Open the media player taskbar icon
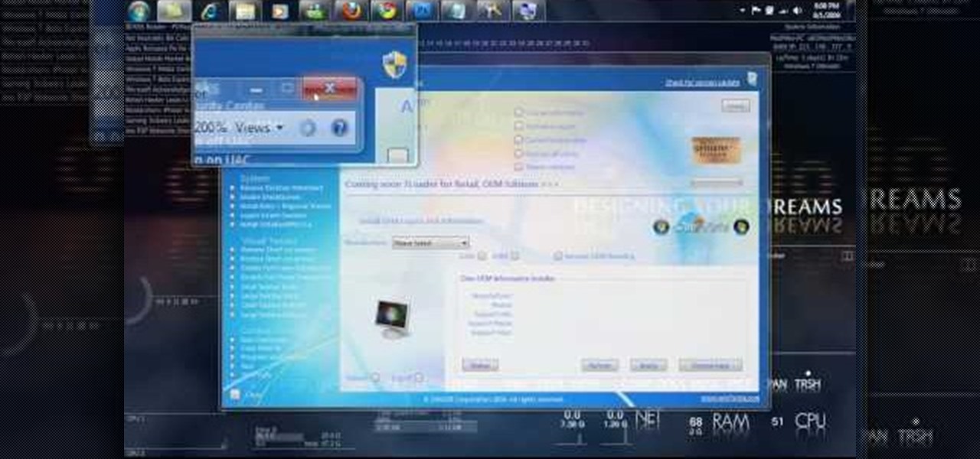Viewport: 980px width, 459px height. pos(280,11)
